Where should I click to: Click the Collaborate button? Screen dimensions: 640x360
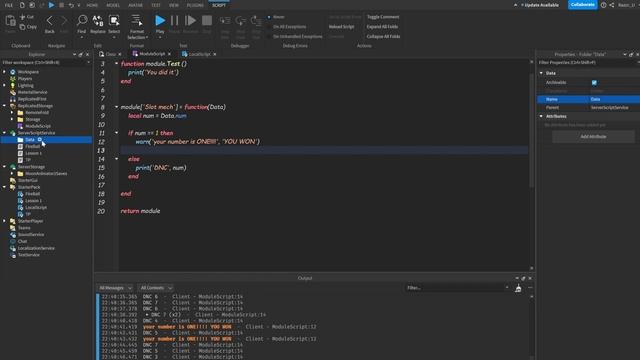tap(582, 5)
